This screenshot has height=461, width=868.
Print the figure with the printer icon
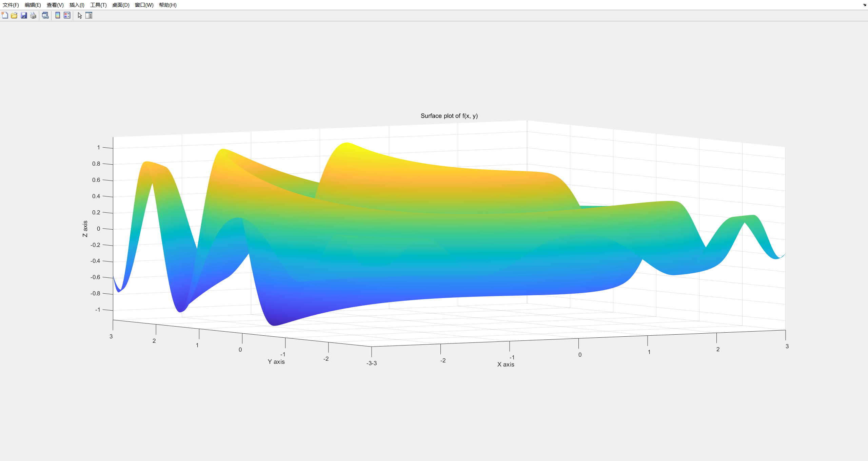coord(33,15)
